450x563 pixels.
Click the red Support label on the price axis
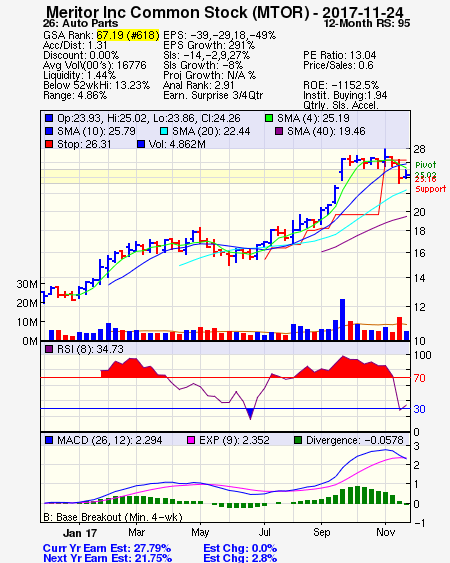pos(431,189)
